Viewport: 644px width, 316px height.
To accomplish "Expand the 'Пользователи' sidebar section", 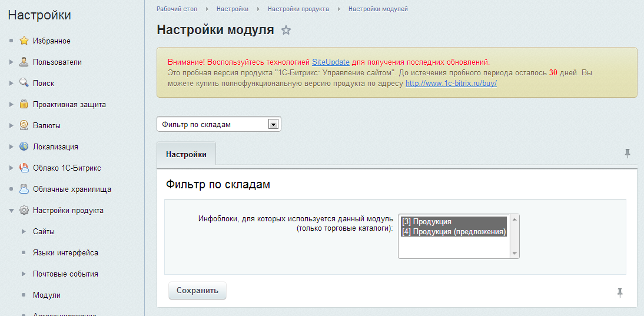I will coord(11,62).
